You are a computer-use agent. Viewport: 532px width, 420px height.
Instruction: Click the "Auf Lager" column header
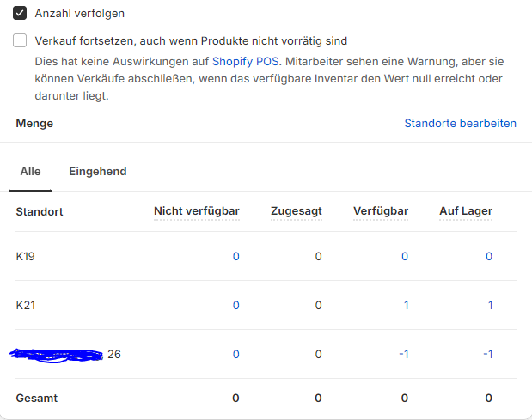coord(465,211)
